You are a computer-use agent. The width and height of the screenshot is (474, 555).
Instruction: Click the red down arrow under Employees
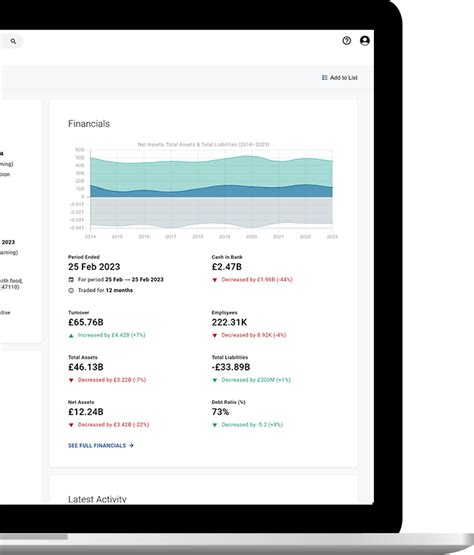click(x=215, y=336)
